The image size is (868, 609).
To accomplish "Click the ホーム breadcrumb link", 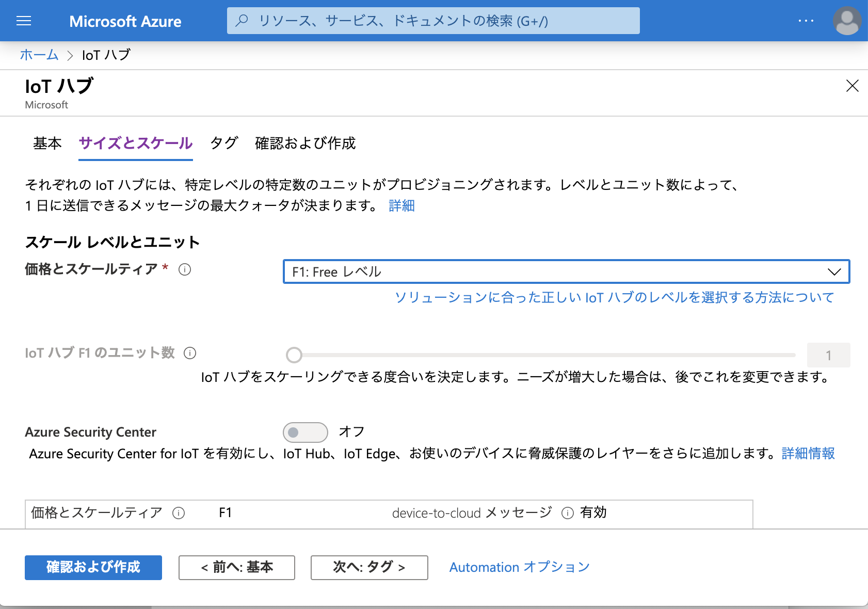I will coord(39,55).
